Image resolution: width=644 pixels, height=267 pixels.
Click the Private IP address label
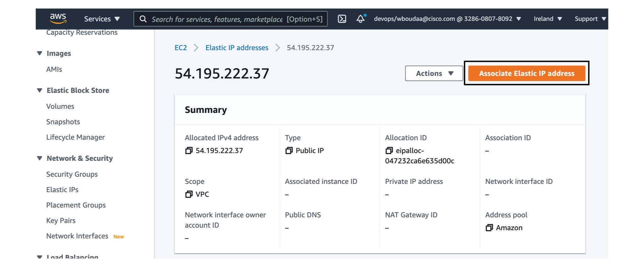414,182
